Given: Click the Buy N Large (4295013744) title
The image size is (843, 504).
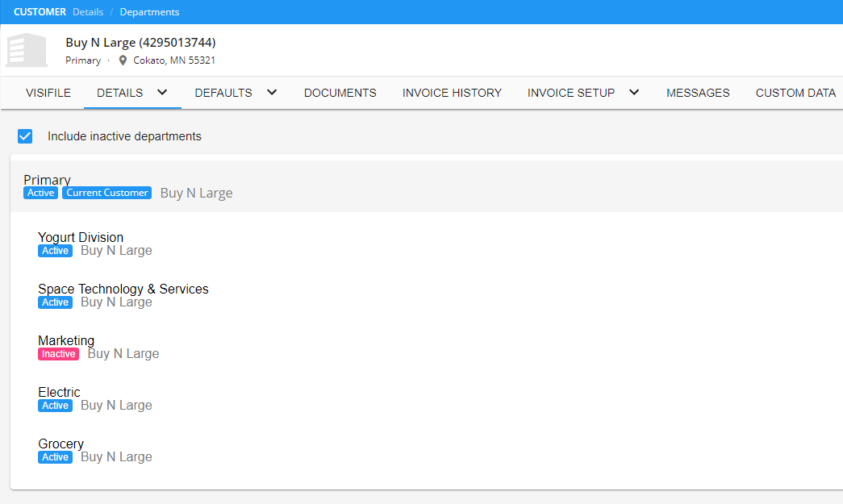Looking at the screenshot, I should coord(141,43).
